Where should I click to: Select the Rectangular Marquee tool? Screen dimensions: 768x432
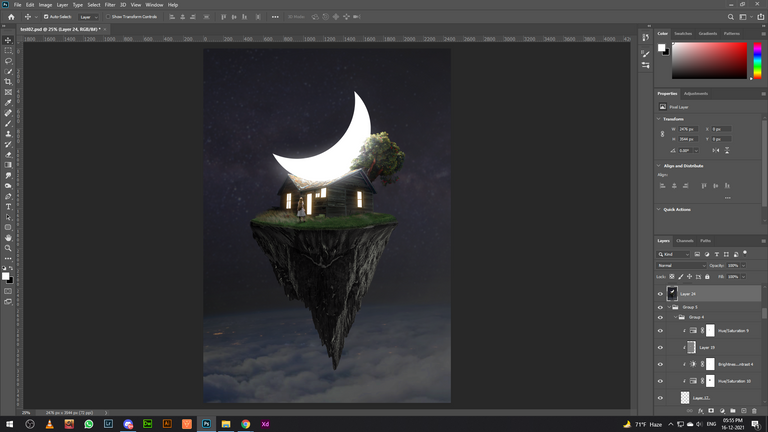8,50
